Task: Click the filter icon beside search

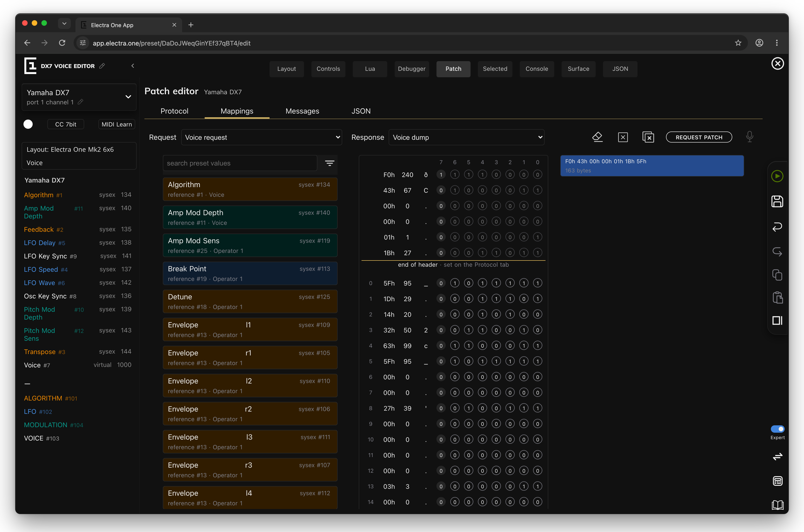Action: (330, 163)
